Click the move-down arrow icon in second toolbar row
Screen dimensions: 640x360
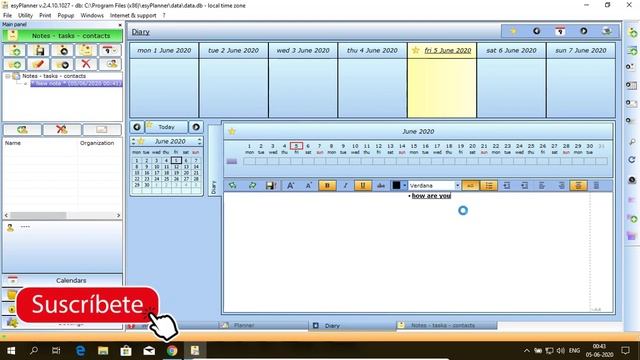(62, 64)
